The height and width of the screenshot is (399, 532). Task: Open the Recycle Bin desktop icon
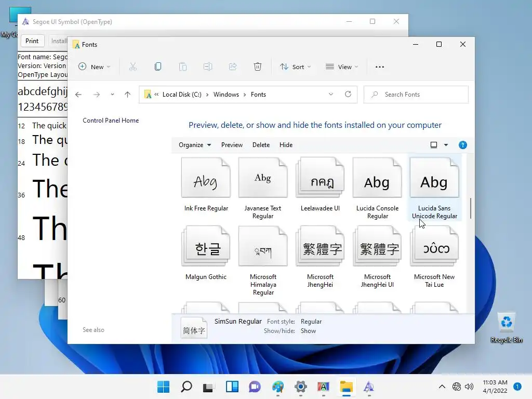coord(506,327)
